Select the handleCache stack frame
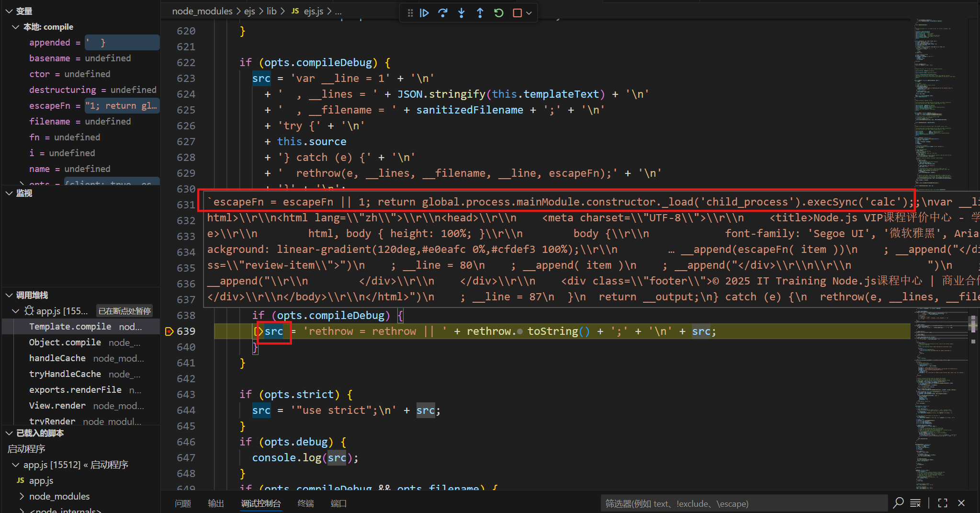 pos(81,358)
